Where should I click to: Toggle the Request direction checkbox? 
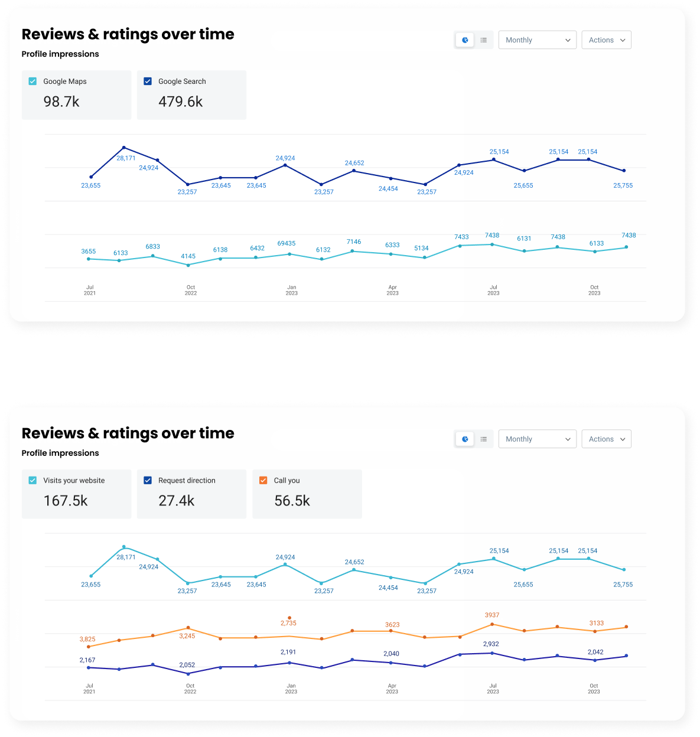[148, 481]
